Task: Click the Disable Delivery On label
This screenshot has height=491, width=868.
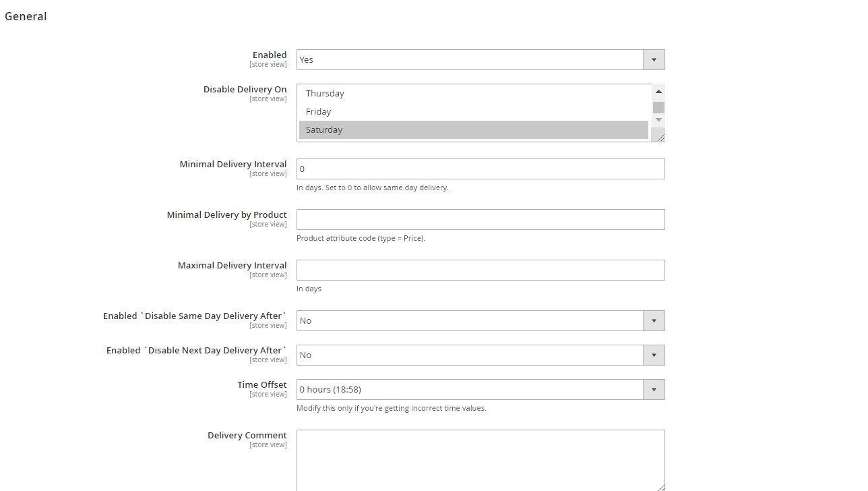Action: click(x=245, y=89)
